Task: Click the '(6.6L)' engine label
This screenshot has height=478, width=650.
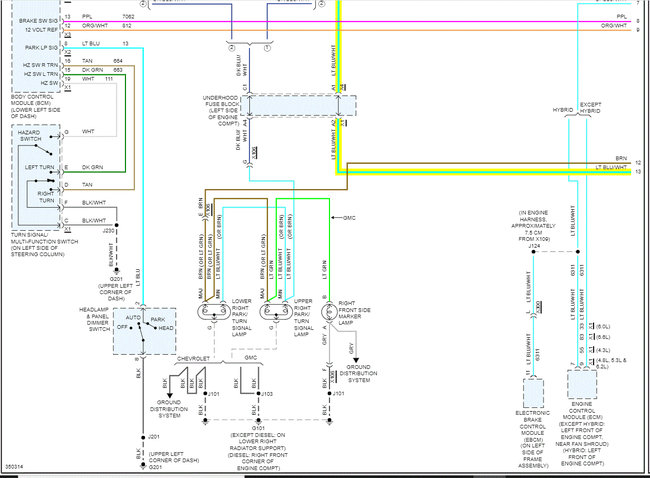Action: (603, 337)
